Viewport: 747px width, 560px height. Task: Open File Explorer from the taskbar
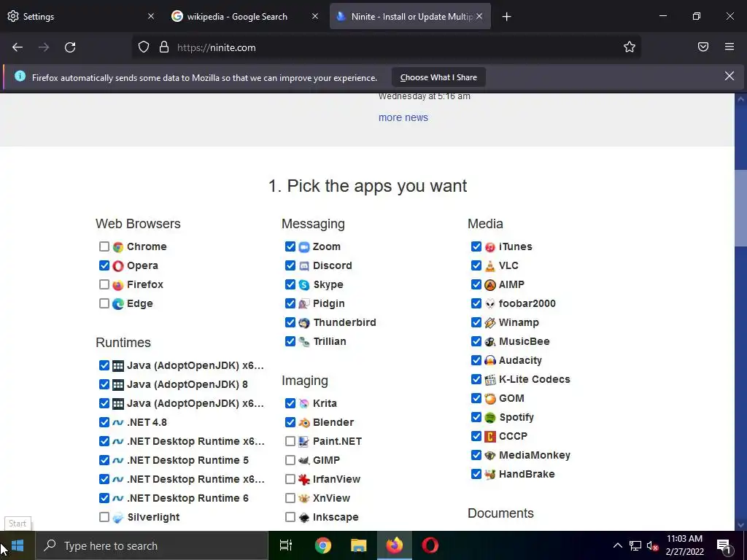coord(359,545)
